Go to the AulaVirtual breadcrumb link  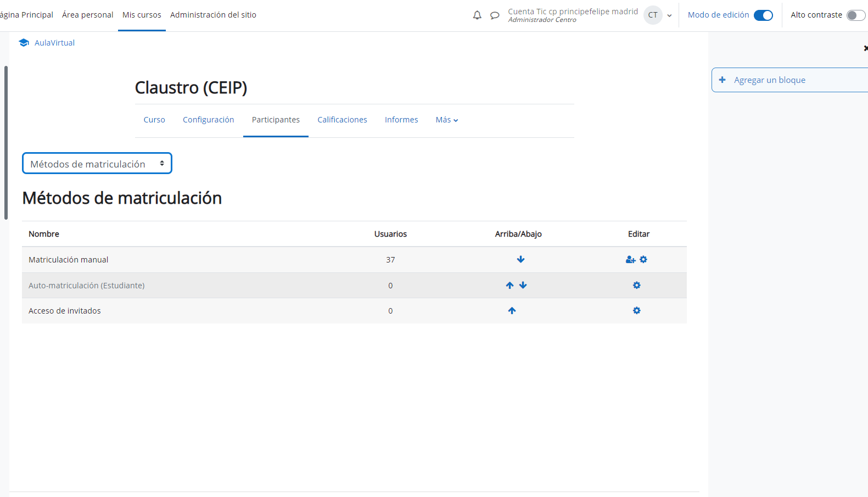coord(54,43)
